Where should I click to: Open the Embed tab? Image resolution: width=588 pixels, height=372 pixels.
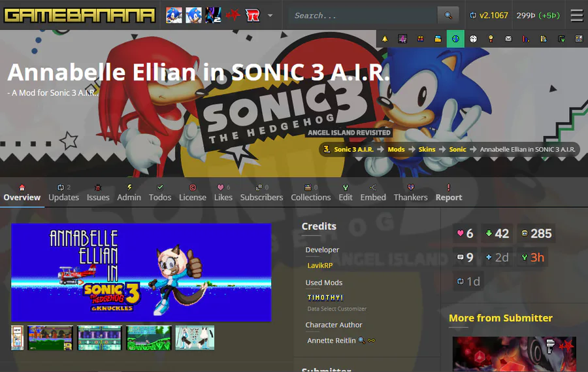pos(373,193)
